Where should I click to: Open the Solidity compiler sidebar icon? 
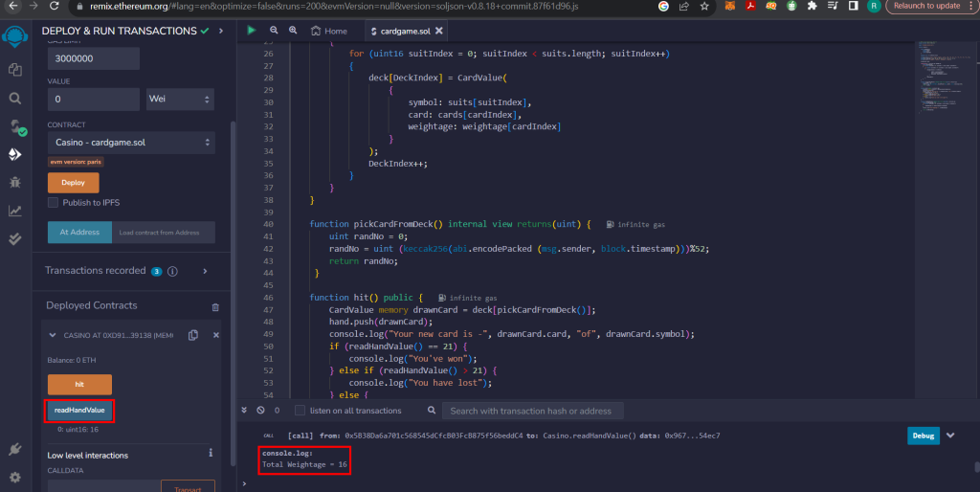pos(17,127)
